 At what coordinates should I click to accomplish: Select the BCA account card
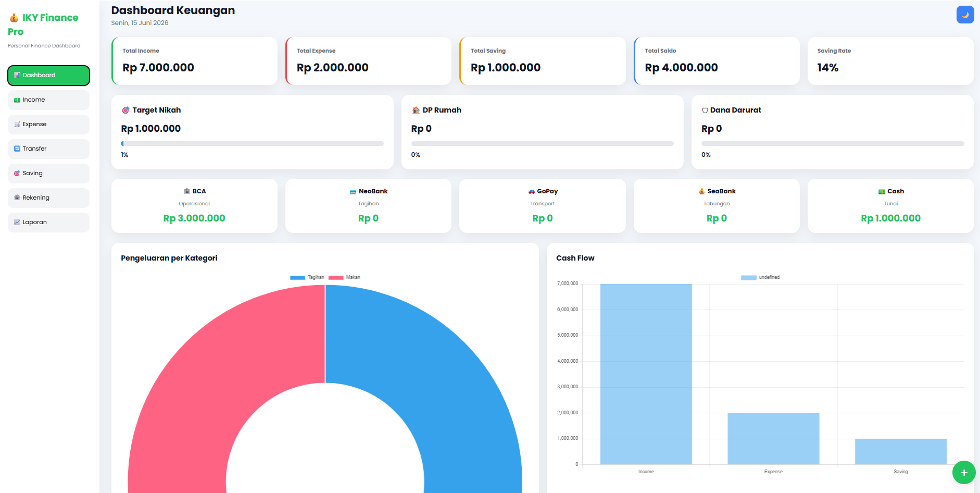(194, 206)
